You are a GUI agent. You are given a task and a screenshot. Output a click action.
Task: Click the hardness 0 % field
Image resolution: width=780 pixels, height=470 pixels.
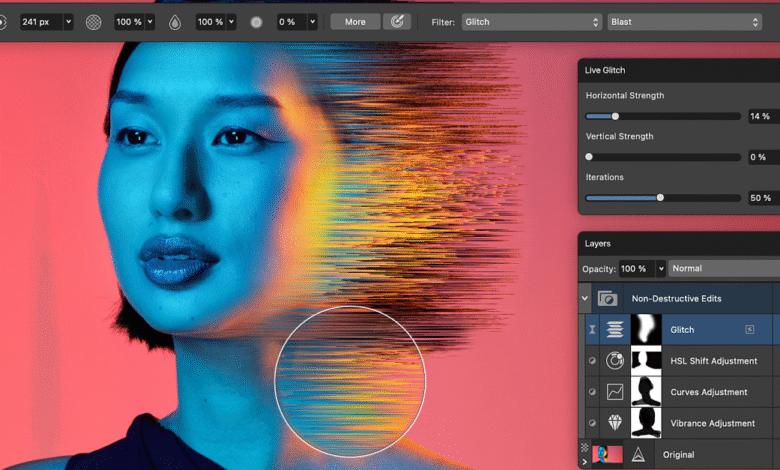291,22
